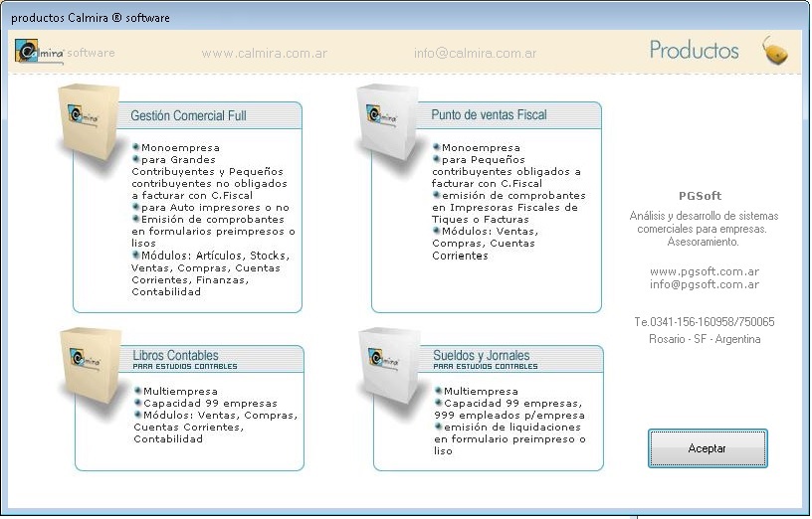Image resolution: width=812 pixels, height=519 pixels.
Task: Select the Punto de ventas Fiscal title
Action: click(489, 115)
